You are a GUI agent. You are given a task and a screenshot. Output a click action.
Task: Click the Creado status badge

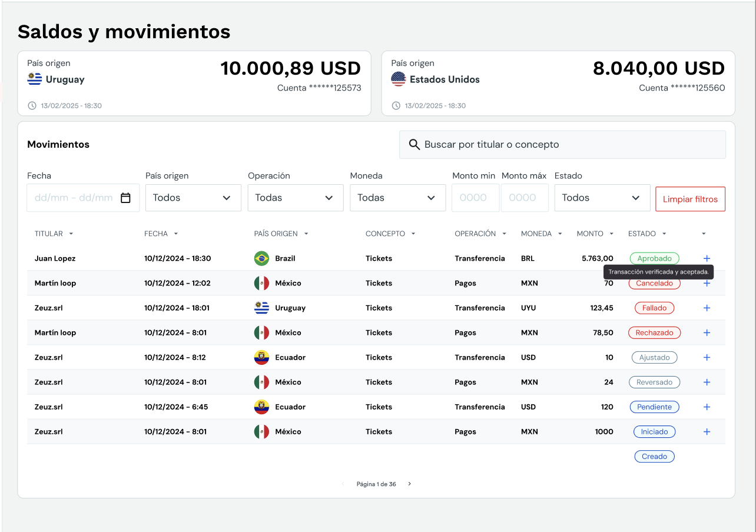[654, 456]
